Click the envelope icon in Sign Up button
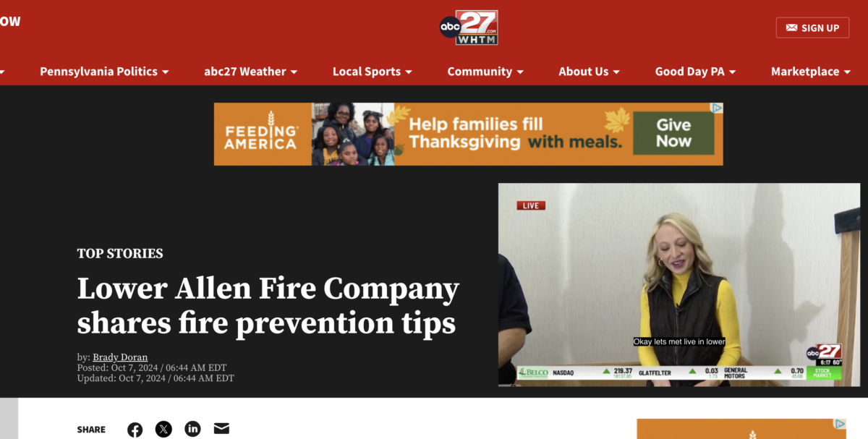The height and width of the screenshot is (439, 868). click(x=791, y=27)
